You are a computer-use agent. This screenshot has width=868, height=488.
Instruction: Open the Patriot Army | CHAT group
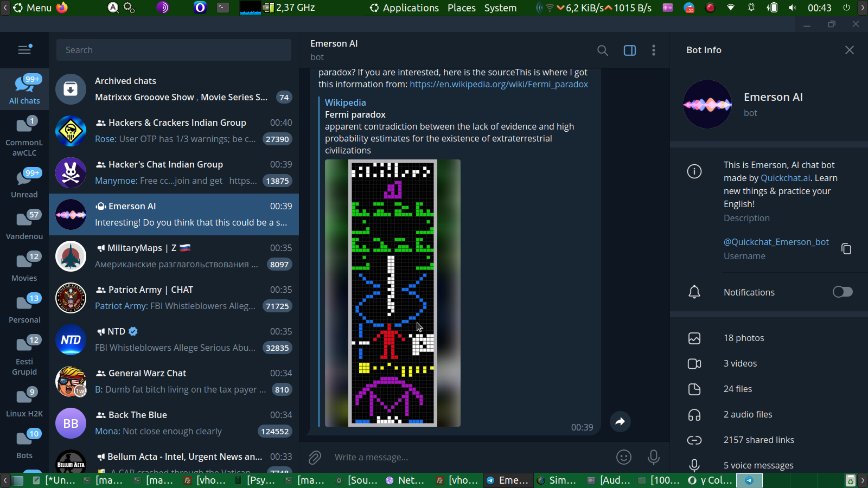click(174, 298)
